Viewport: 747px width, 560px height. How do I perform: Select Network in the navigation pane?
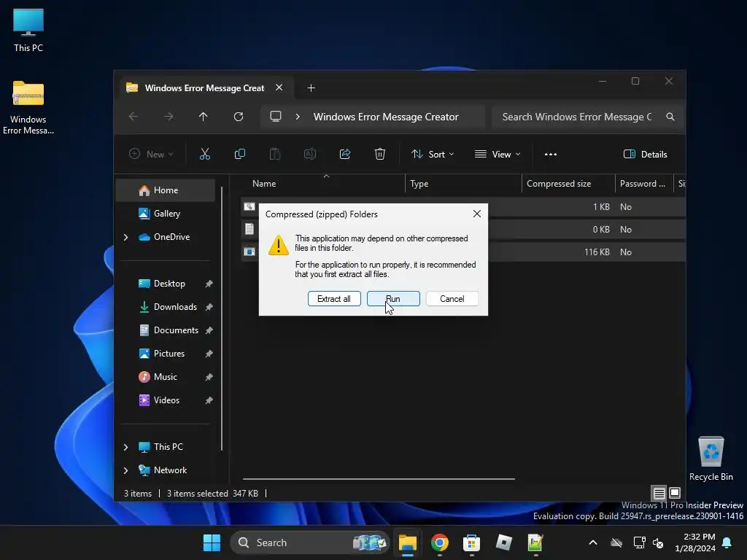[169, 470]
